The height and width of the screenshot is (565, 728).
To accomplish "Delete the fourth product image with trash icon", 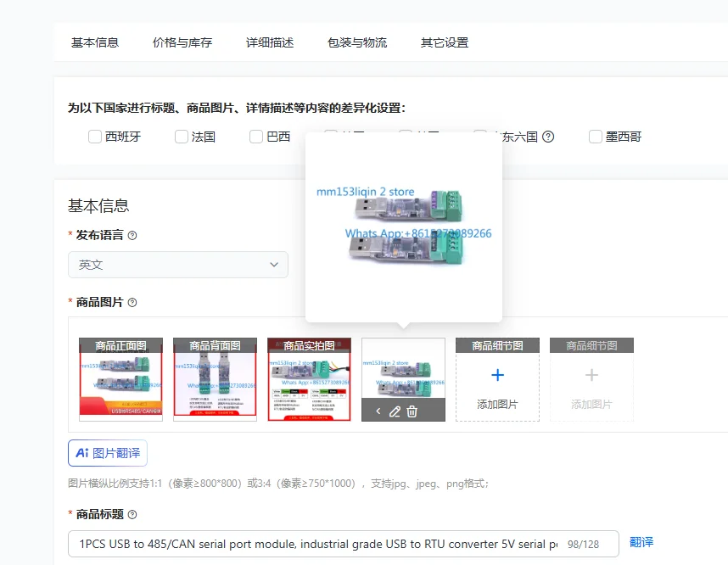I will point(412,411).
